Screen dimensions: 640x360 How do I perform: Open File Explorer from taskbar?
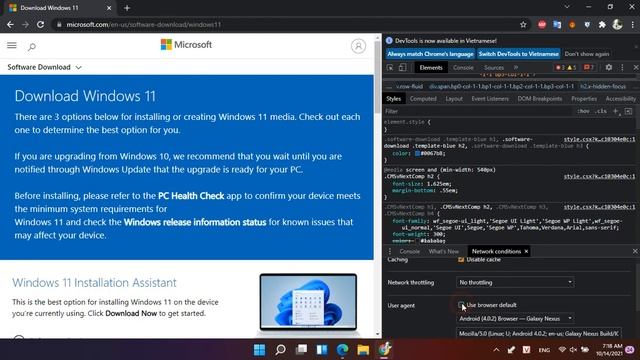click(x=363, y=350)
